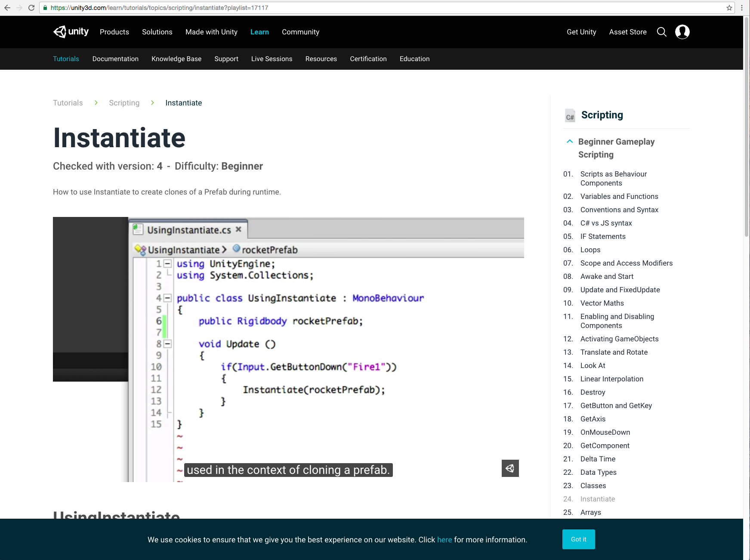Open Live Sessions tab
The image size is (750, 560).
pyautogui.click(x=272, y=59)
